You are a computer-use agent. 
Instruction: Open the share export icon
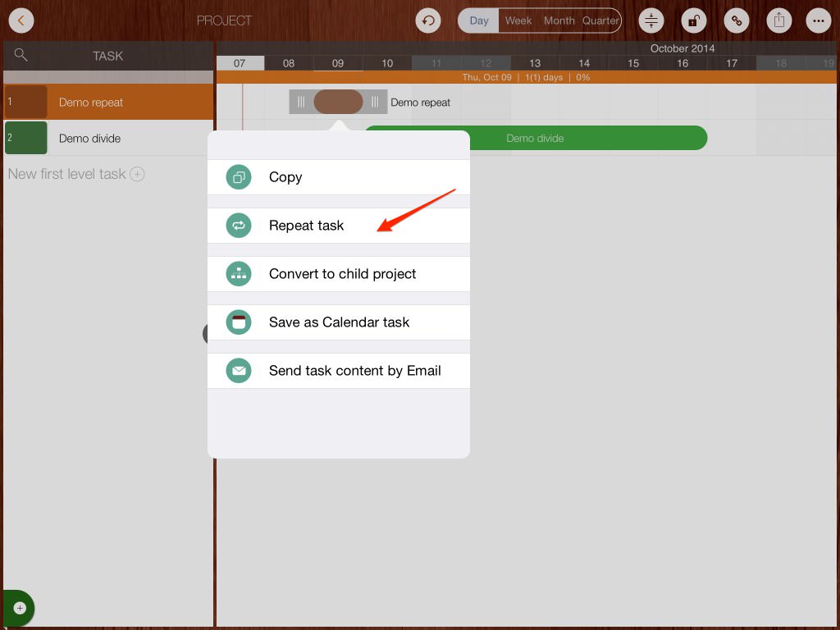point(779,21)
